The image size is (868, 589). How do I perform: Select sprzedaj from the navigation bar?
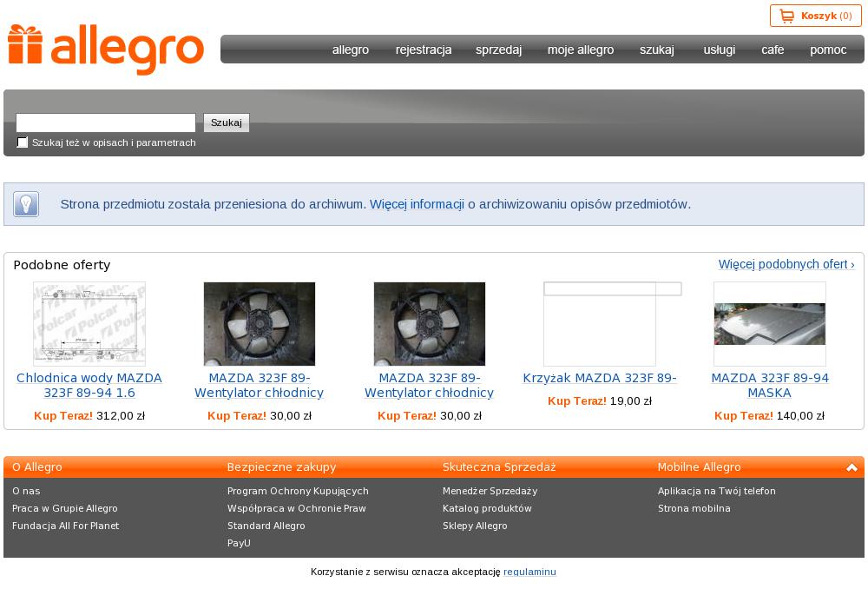[499, 50]
